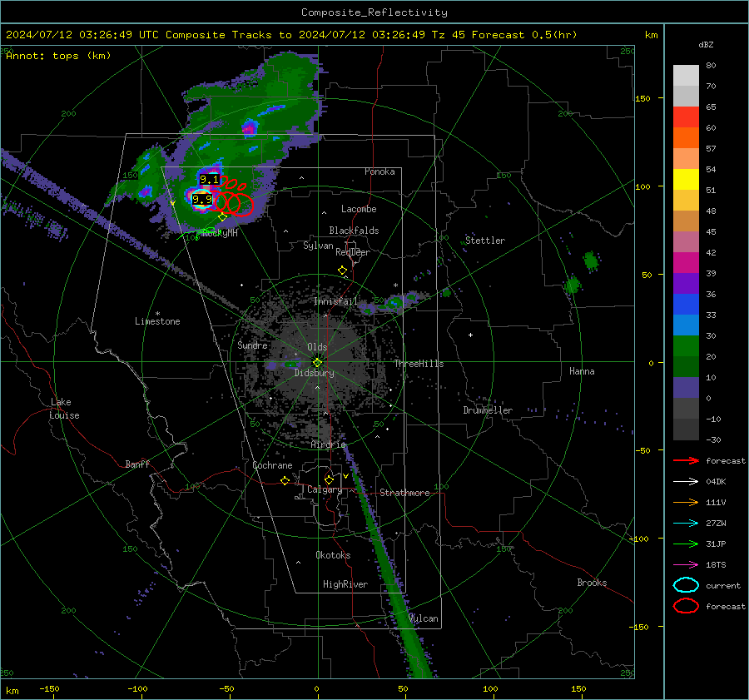The width and height of the screenshot is (749, 700).
Task: Click the Cochrane town label
Action: (x=272, y=465)
